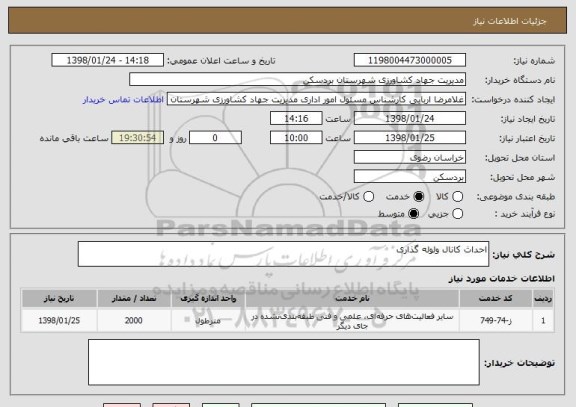The height and width of the screenshot is (407, 576).
Task: Click the validity time field 10:00
Action: tap(296, 138)
